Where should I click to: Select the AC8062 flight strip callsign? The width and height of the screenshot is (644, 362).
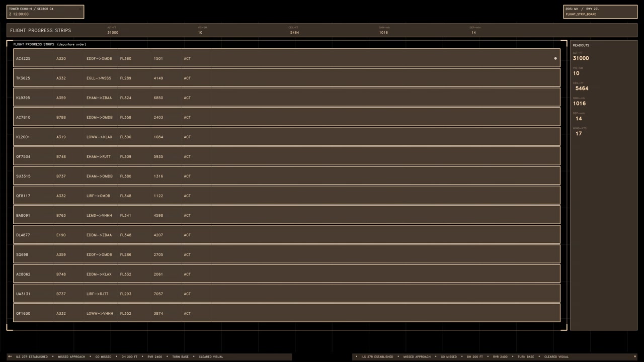pyautogui.click(x=23, y=275)
